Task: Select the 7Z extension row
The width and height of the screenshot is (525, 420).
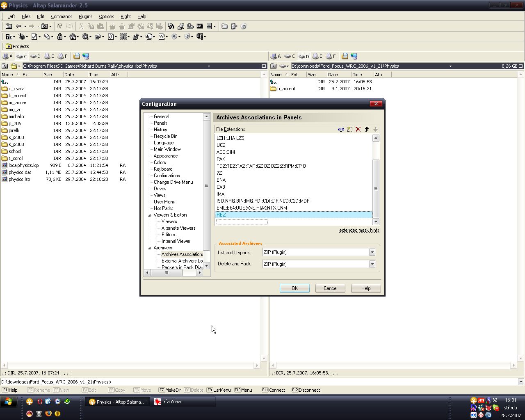Action: coord(294,173)
